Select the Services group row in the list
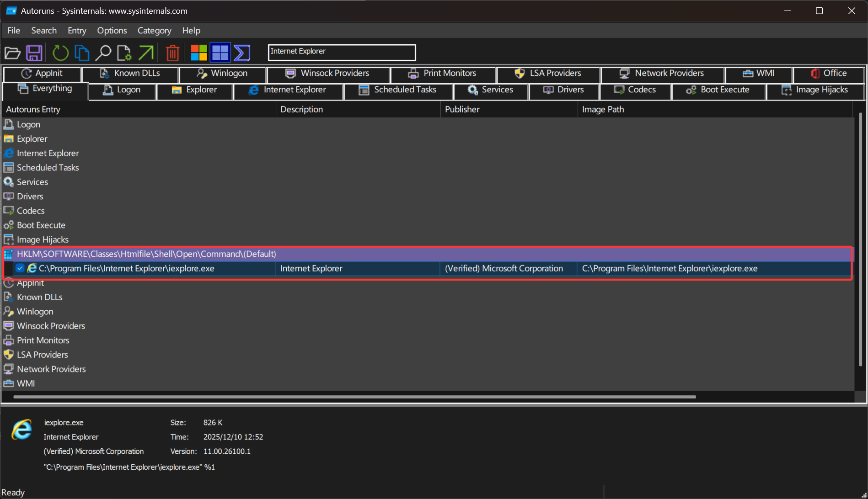This screenshot has height=499, width=868. 32,182
